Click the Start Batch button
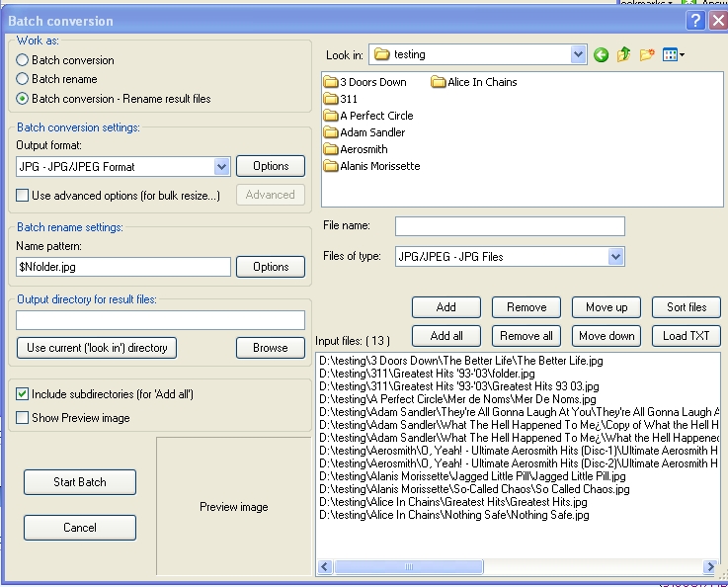 click(80, 482)
